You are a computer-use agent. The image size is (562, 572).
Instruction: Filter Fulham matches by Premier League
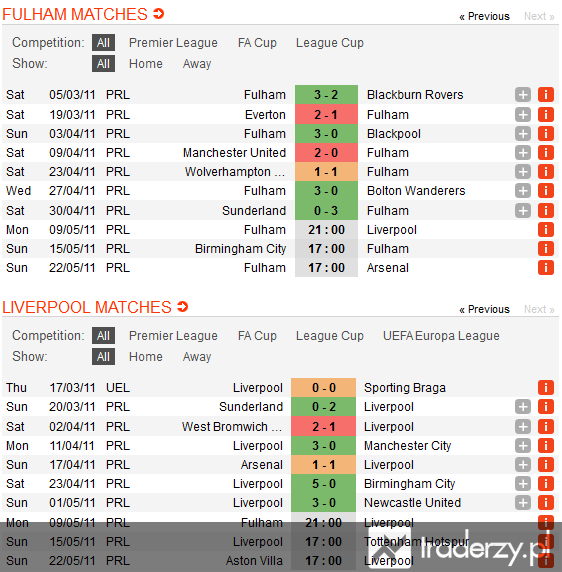[173, 43]
